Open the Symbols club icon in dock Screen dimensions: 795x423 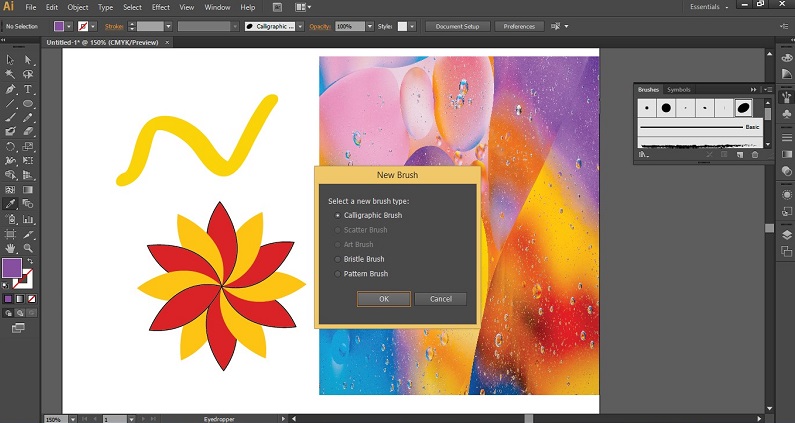coord(786,114)
